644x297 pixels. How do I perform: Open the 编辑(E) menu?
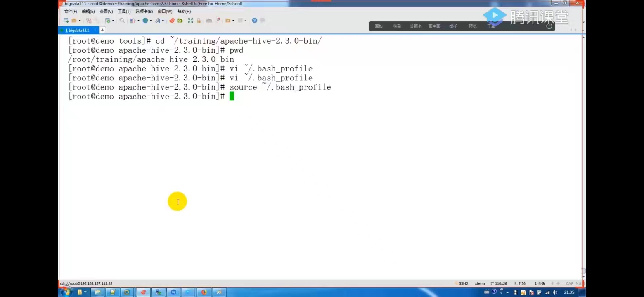point(88,12)
